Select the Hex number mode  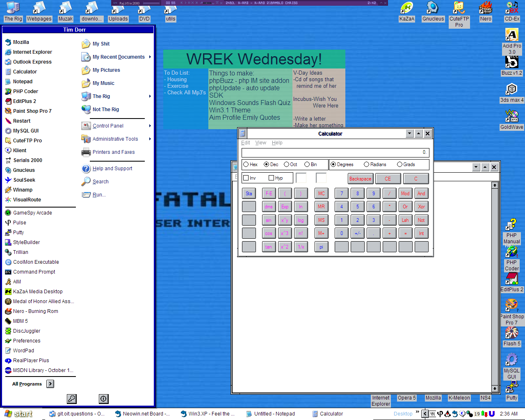[246, 164]
